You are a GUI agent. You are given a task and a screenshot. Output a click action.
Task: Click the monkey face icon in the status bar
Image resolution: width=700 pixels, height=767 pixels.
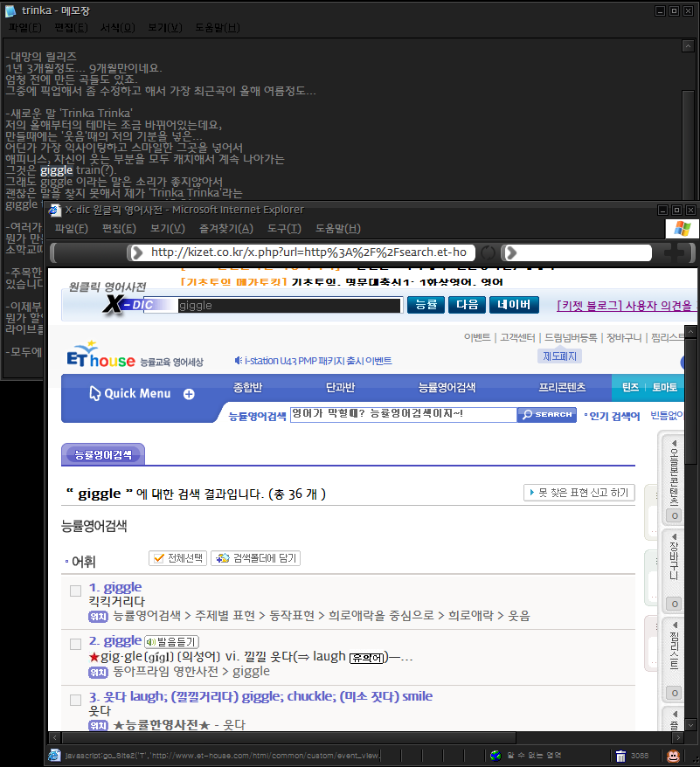coord(674,756)
